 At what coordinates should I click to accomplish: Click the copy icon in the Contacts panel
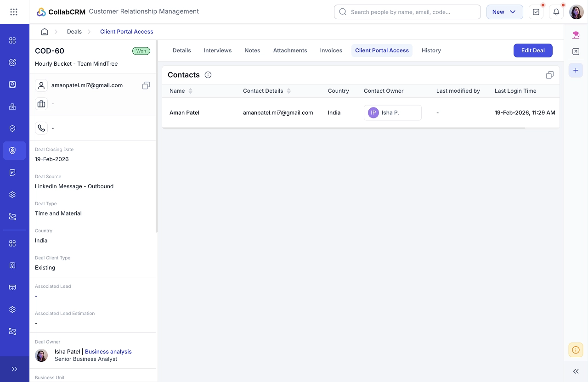(550, 75)
